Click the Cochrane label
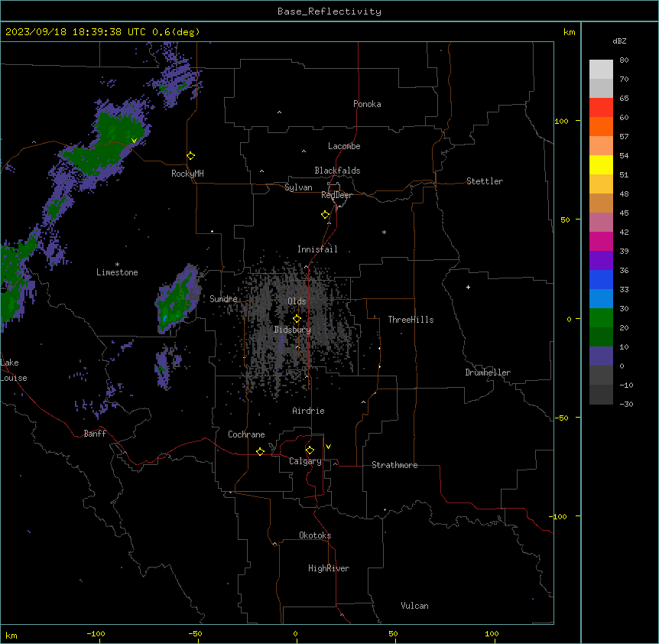The height and width of the screenshot is (644, 659). pyautogui.click(x=246, y=434)
